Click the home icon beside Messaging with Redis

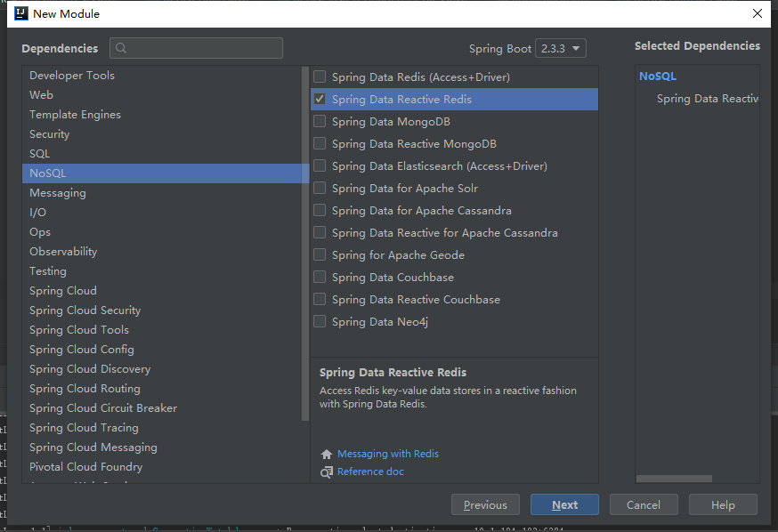(327, 455)
